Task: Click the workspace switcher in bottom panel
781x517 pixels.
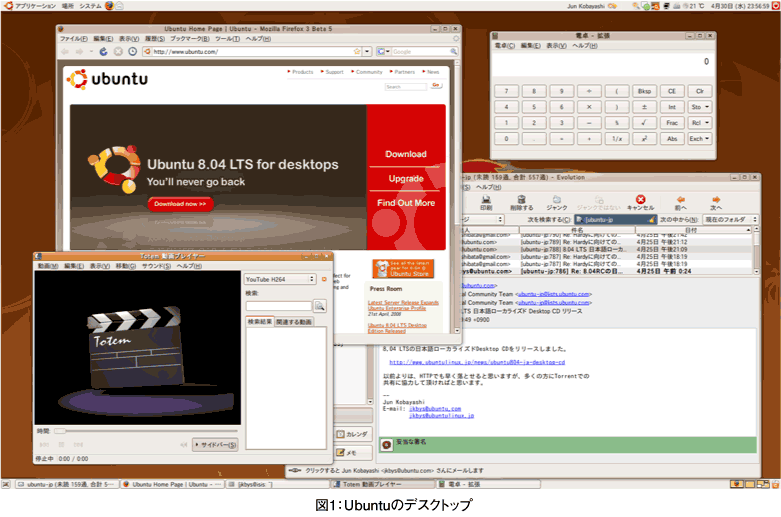Action: (x=750, y=484)
